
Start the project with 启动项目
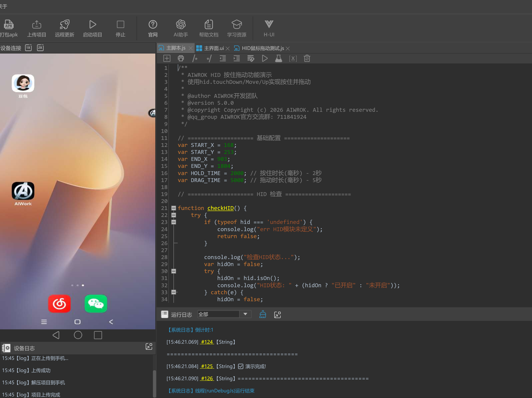(93, 28)
